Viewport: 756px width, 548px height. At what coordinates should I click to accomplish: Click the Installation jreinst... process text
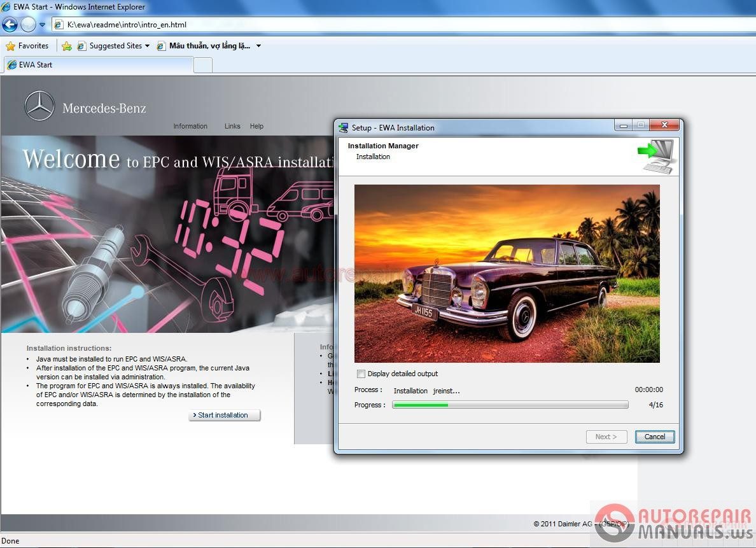(426, 391)
